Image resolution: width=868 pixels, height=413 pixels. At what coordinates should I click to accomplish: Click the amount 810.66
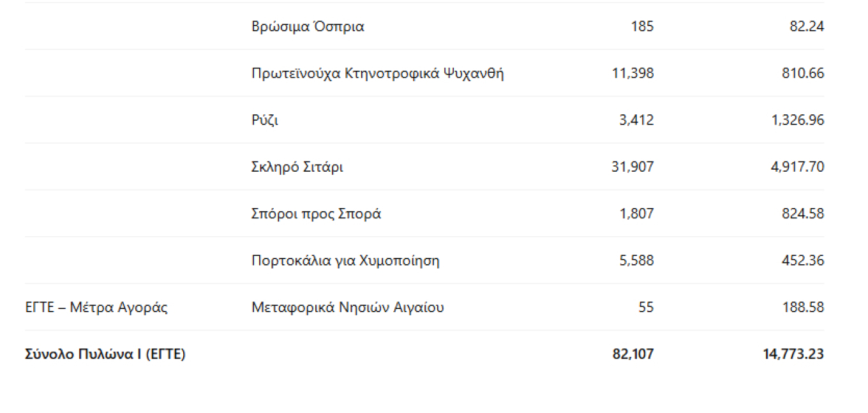coord(803,73)
